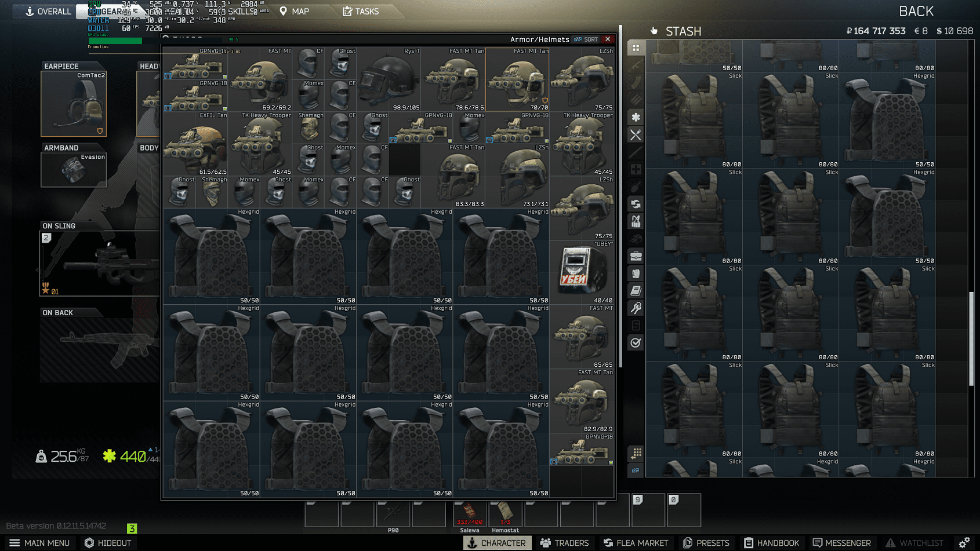Filter stash by barter arrows icon
The width and height of the screenshot is (980, 551).
click(636, 204)
